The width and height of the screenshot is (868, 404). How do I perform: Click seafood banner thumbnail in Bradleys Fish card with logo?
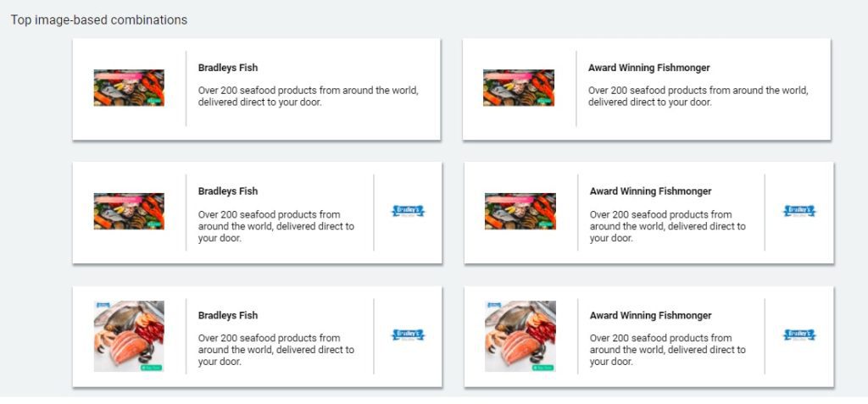pyautogui.click(x=129, y=212)
